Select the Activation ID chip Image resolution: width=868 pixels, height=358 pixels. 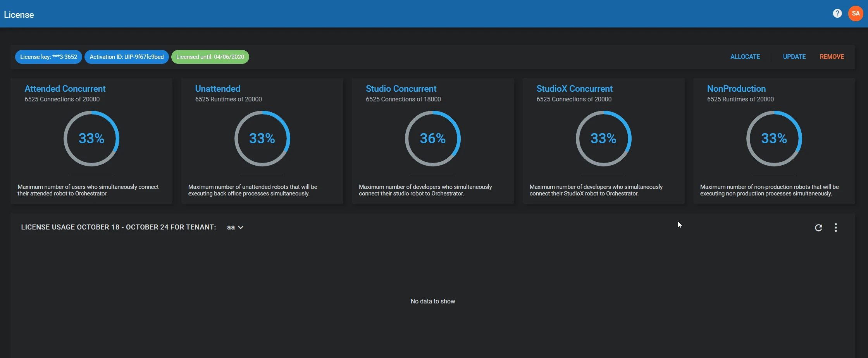pos(127,57)
